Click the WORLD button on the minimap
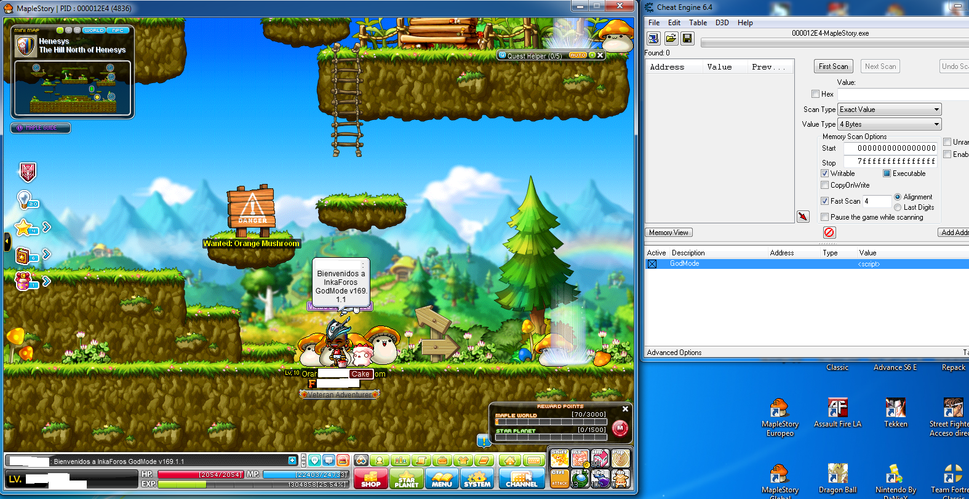Screen dimensions: 969x499 (93, 30)
